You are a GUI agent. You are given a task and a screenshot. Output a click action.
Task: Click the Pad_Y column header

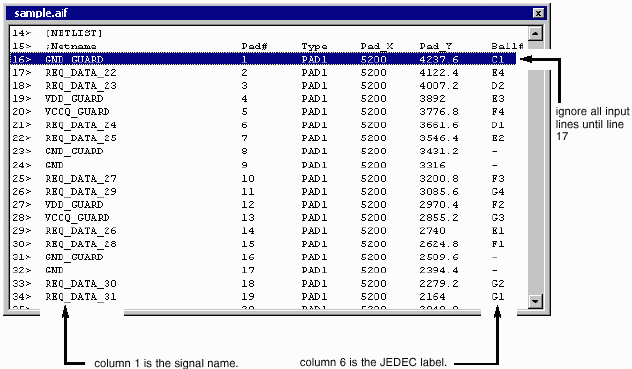435,46
